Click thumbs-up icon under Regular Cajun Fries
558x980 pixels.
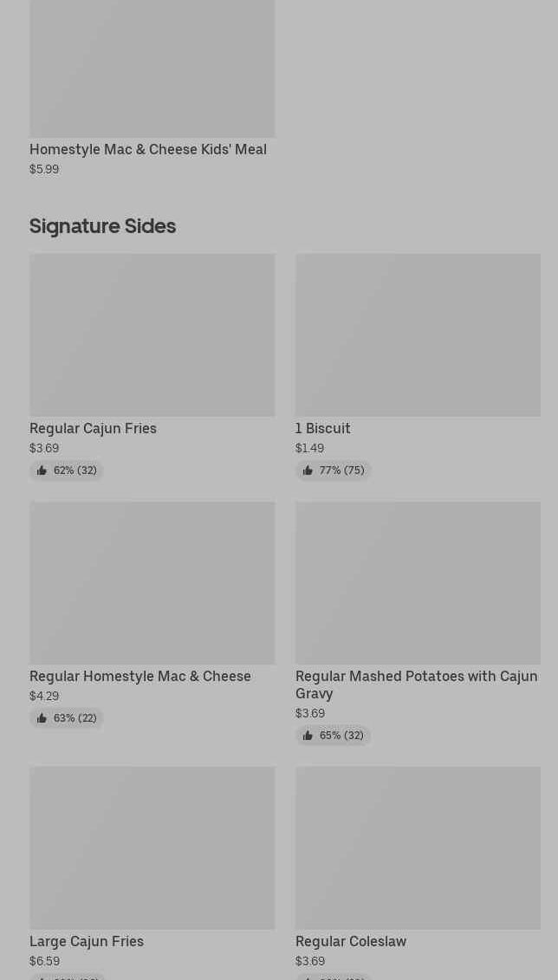[x=42, y=471]
